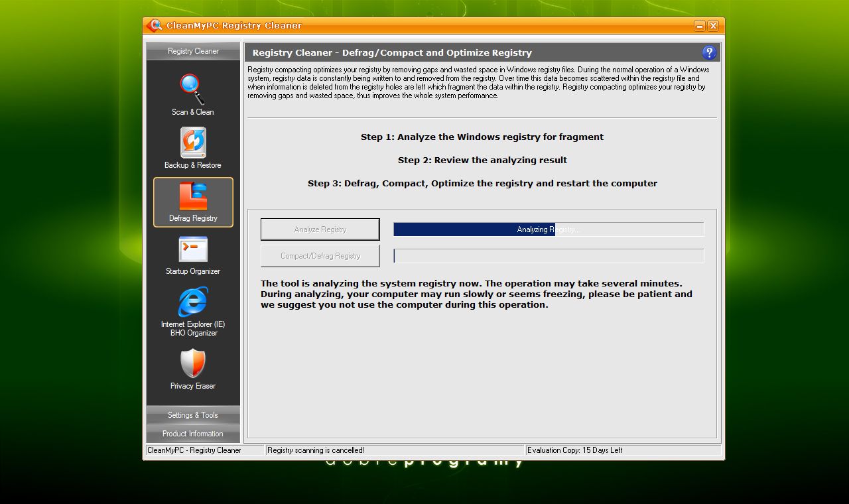Screen dimensions: 849x504
Task: Click the 'Registry scanning is cancelled!' status text
Action: click(x=316, y=450)
